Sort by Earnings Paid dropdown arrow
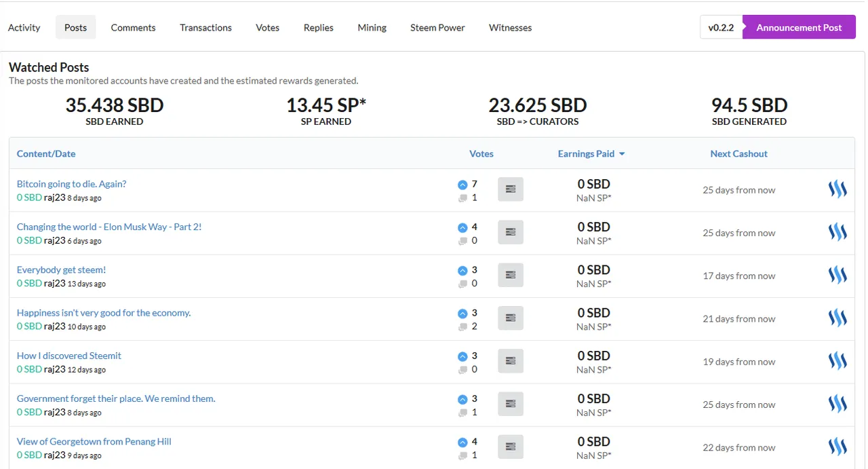Image resolution: width=868 pixels, height=469 pixels. tap(622, 154)
